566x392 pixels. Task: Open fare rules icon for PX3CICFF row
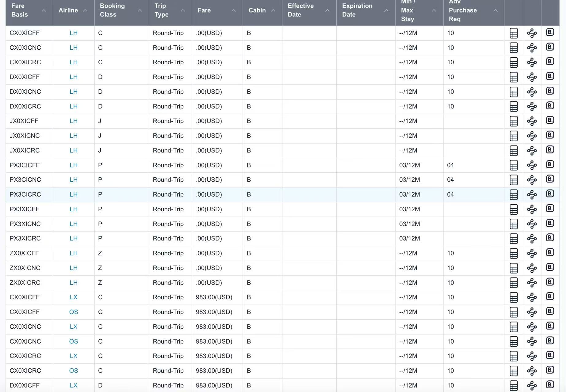point(514,165)
